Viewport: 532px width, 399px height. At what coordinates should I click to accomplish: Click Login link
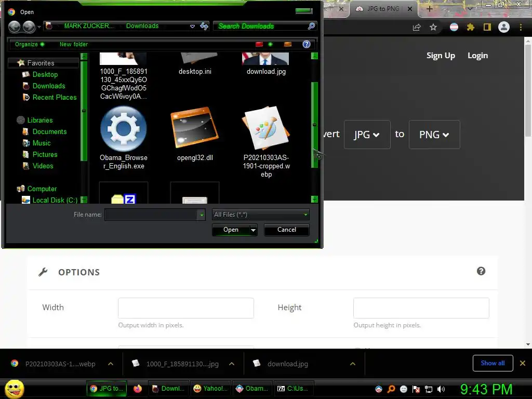(x=477, y=56)
